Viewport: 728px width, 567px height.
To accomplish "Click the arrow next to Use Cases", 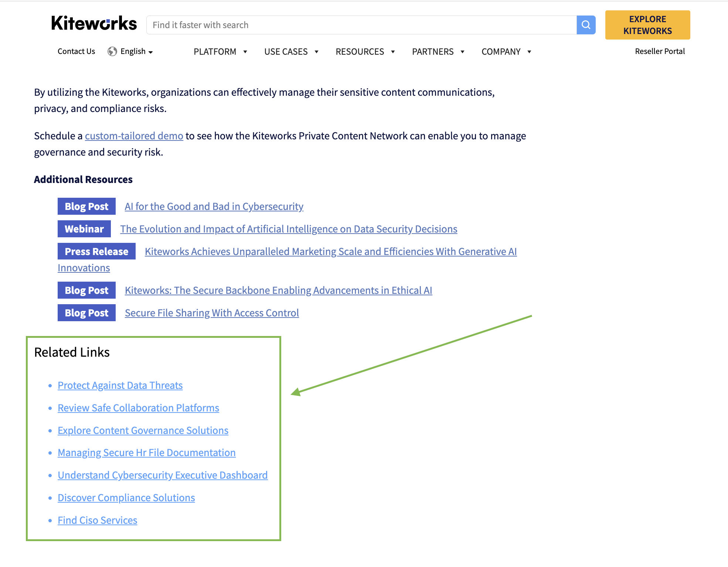I will click(x=316, y=52).
